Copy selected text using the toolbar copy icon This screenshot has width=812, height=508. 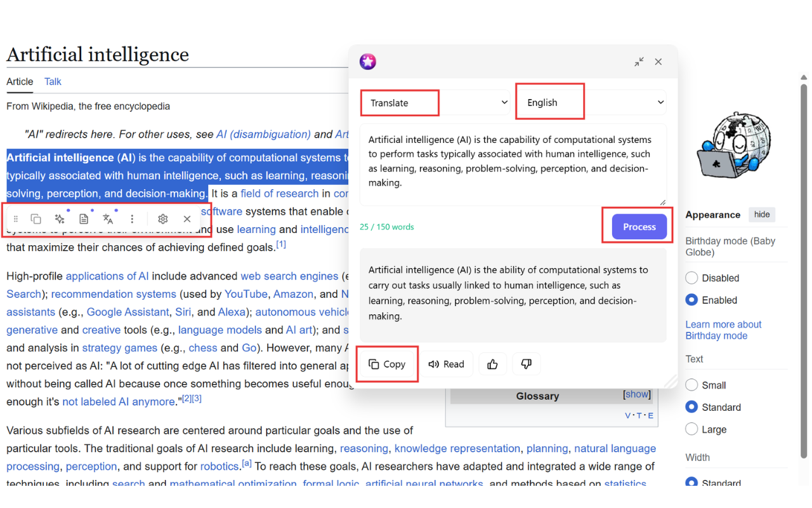36,218
